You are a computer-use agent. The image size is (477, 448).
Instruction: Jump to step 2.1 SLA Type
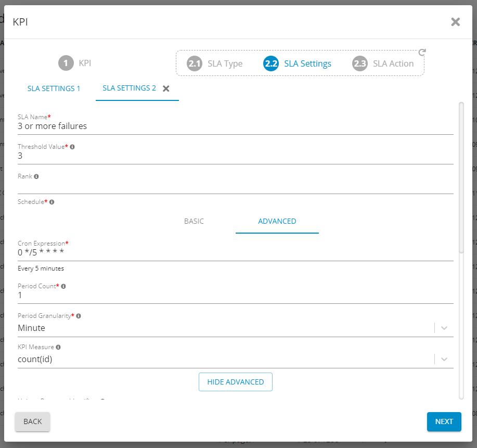click(215, 63)
